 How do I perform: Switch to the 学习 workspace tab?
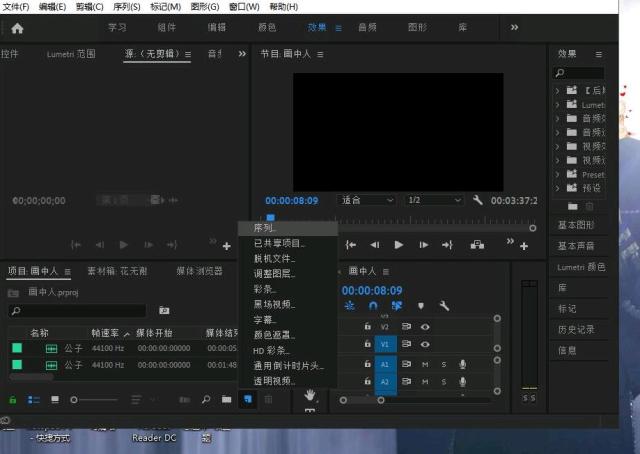tap(117, 27)
